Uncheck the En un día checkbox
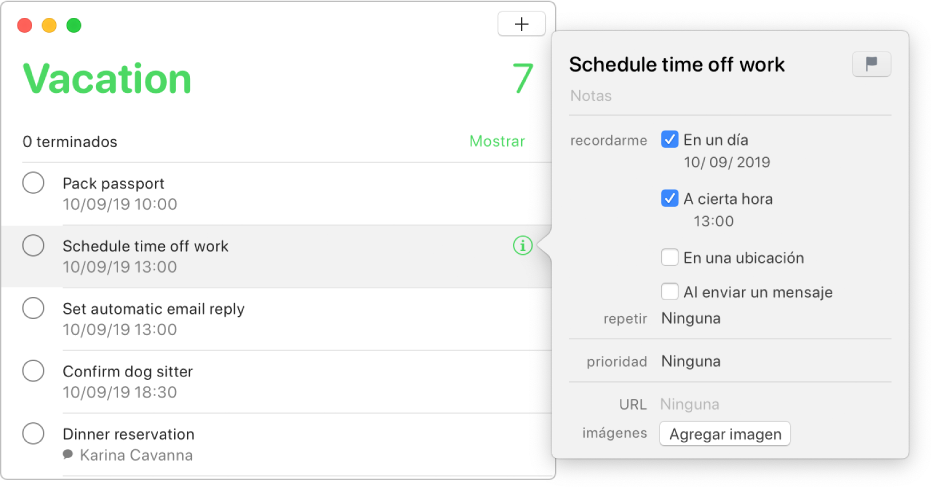This screenshot has width=931, height=487. [x=670, y=140]
